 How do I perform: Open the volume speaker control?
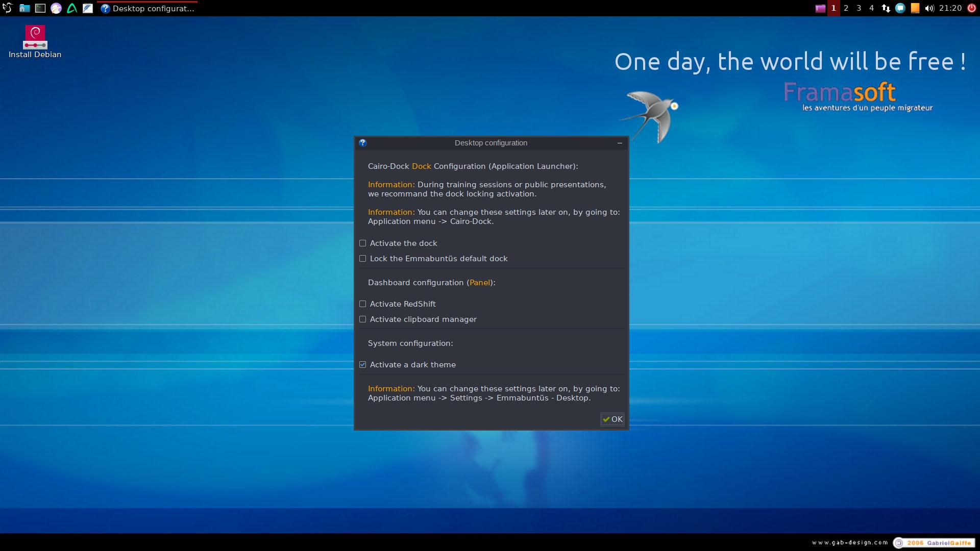(929, 8)
